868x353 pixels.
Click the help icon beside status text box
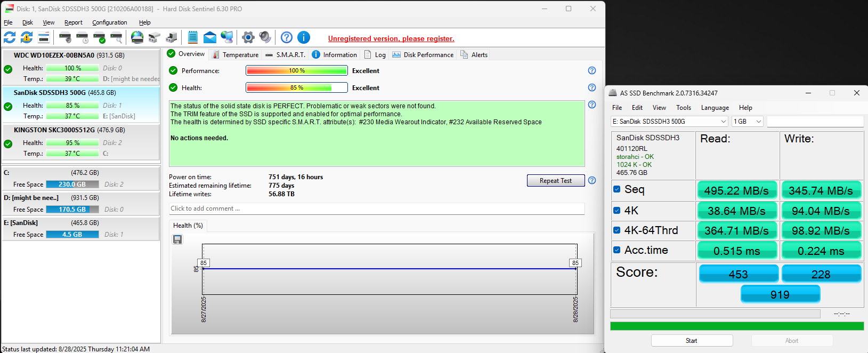(591, 105)
